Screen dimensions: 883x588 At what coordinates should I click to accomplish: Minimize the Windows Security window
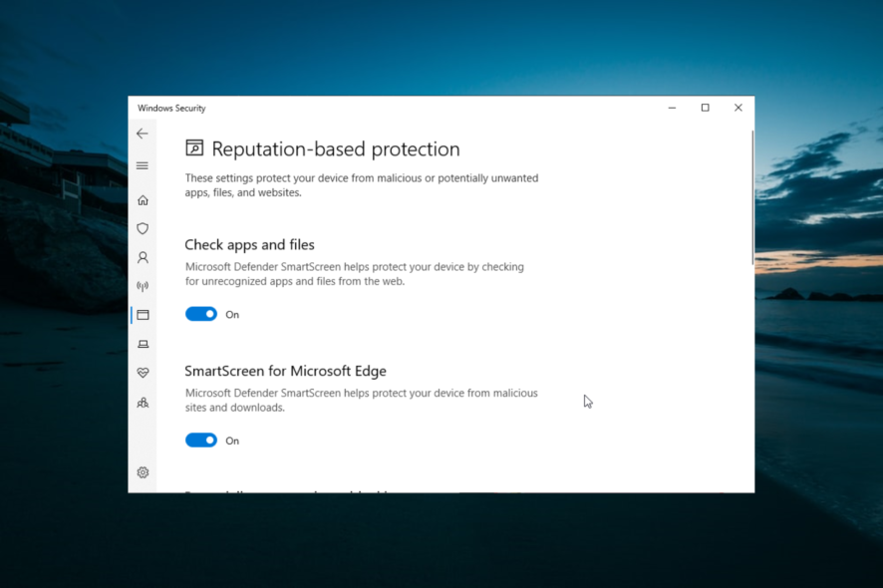(x=672, y=108)
